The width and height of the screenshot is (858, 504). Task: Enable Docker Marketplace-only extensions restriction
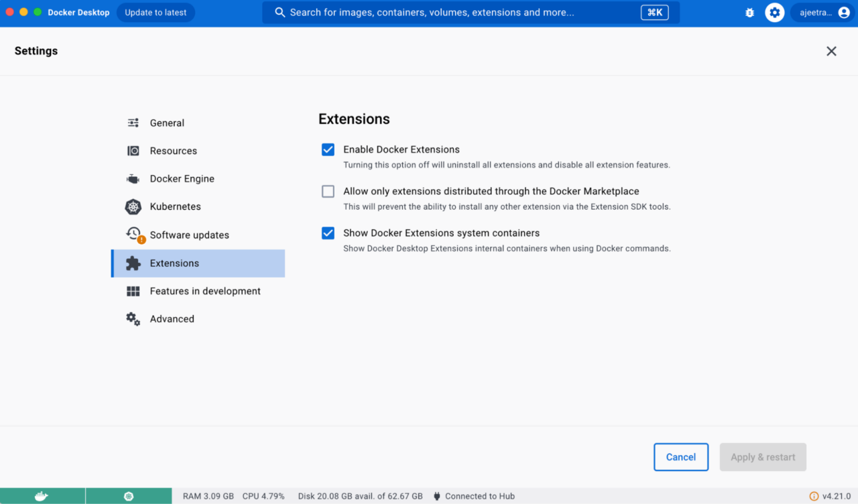point(328,191)
